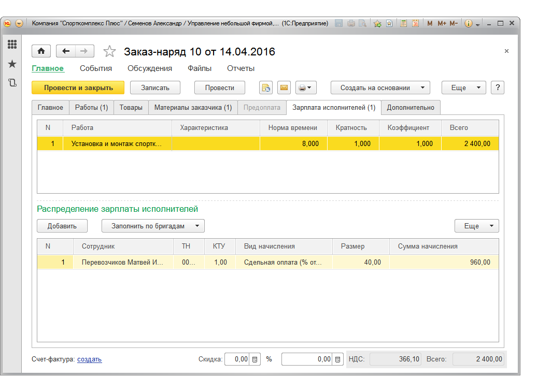Image resolution: width=537 pixels, height=392 pixels.
Task: Open the Заполнить по бригадам dropdown
Action: (153, 226)
